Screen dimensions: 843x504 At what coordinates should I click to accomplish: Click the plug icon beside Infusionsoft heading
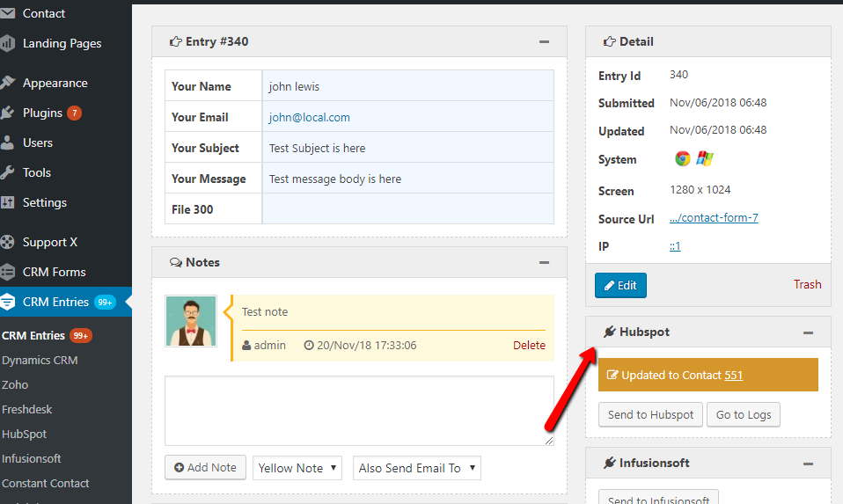(x=609, y=463)
